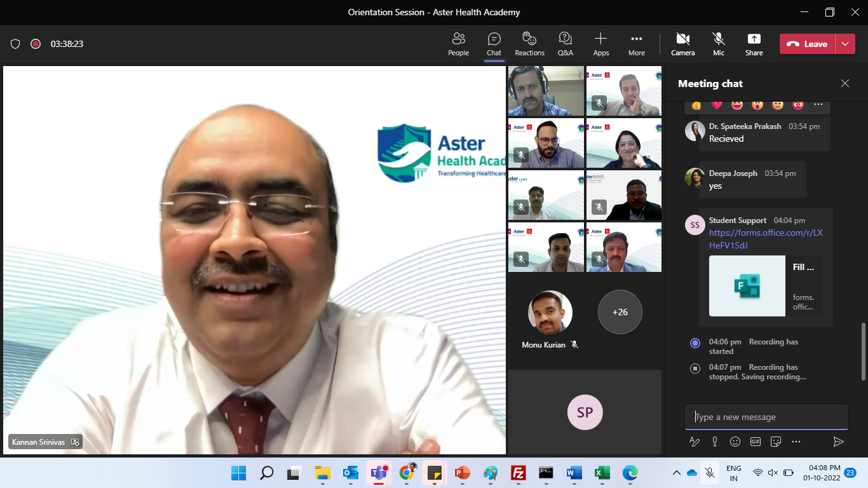Open more compose options in chat
Screen dimensions: 868x488
click(796, 442)
